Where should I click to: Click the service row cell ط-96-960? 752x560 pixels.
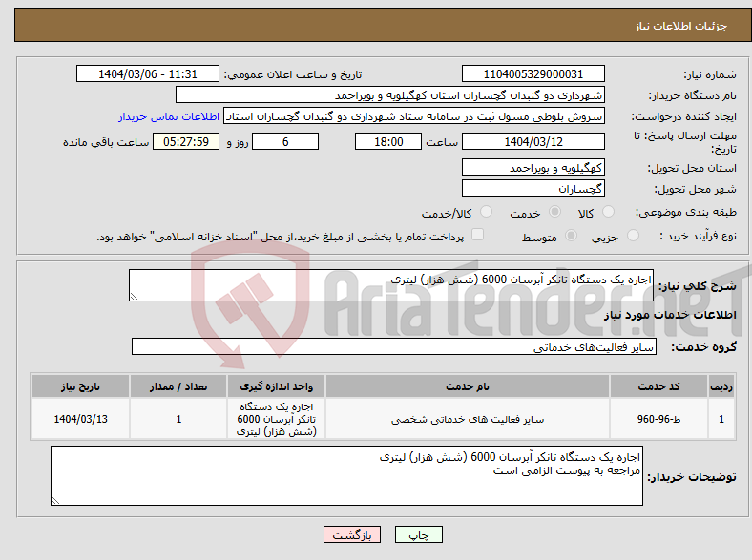point(658,419)
